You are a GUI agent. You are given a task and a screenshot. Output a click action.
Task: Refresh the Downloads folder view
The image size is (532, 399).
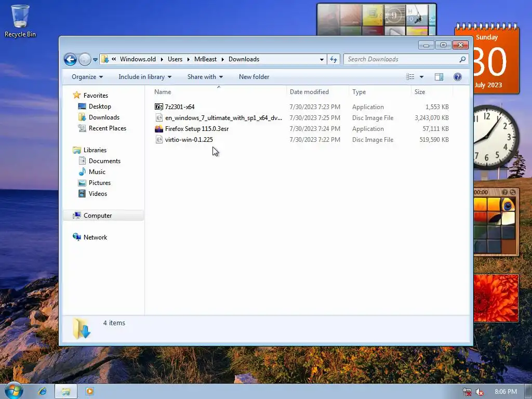point(334,59)
